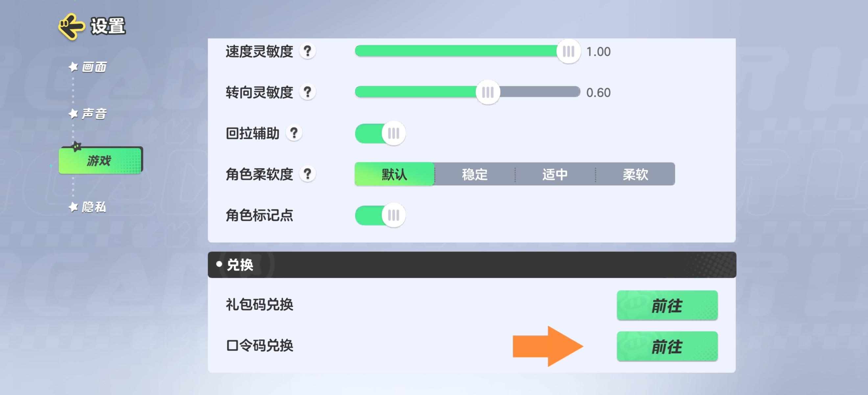Select the 稳定 softness option

[x=475, y=174]
